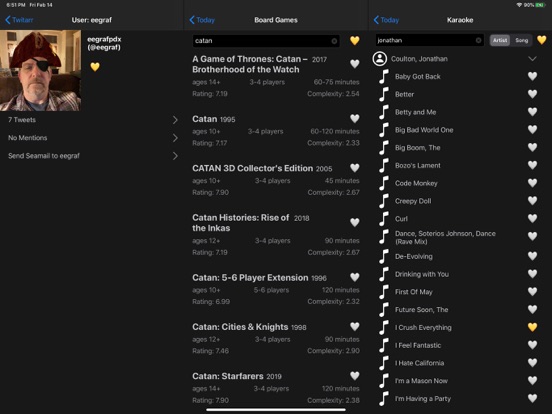
Task: Tap music note icon beside I Hate California
Action: (x=384, y=363)
